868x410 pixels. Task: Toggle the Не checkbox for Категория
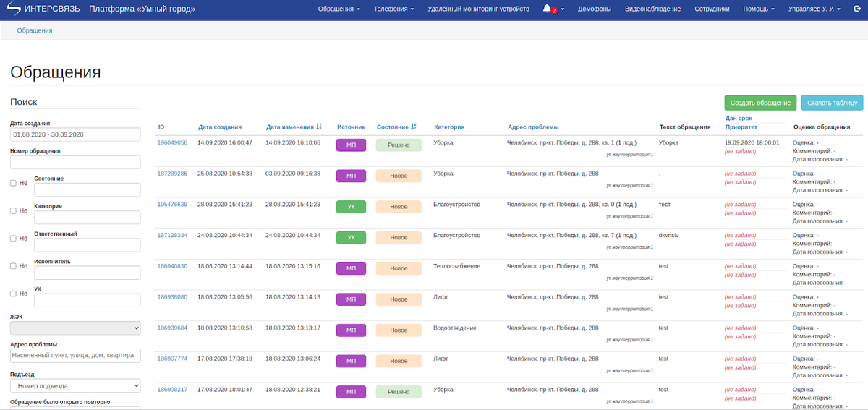click(13, 210)
